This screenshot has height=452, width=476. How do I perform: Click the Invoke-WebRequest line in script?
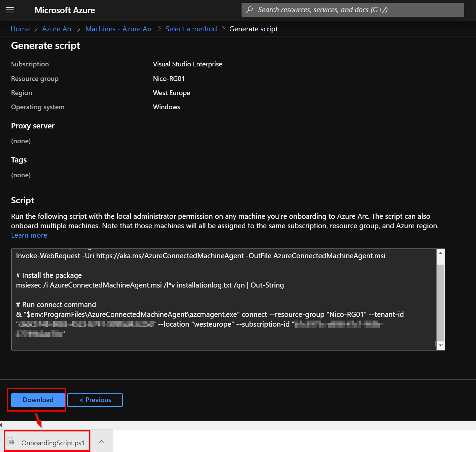[x=200, y=256]
